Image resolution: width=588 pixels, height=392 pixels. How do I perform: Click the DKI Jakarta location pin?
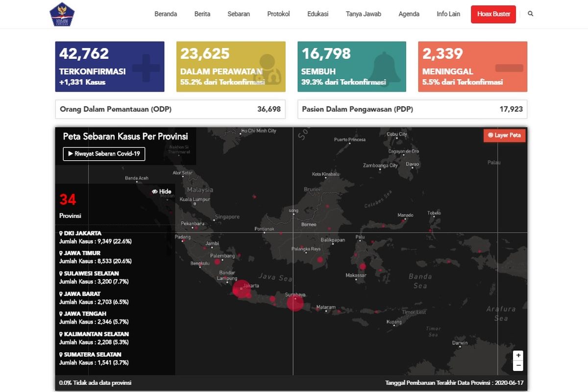click(x=61, y=234)
